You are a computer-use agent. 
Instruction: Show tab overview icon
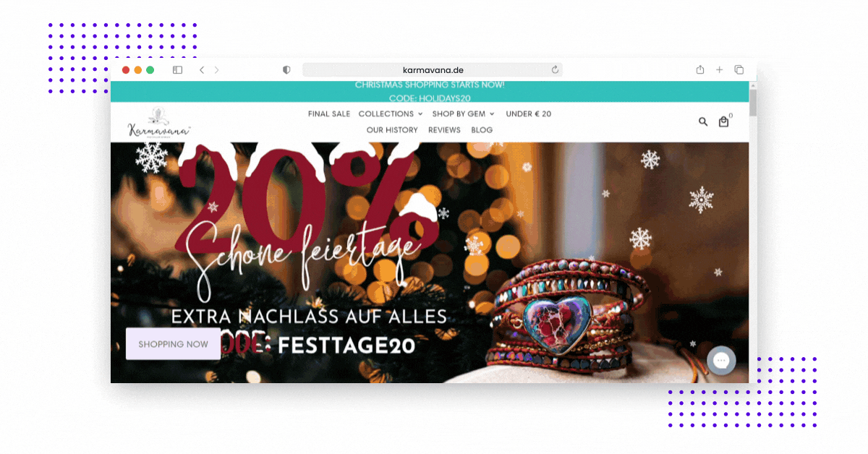pos(739,70)
